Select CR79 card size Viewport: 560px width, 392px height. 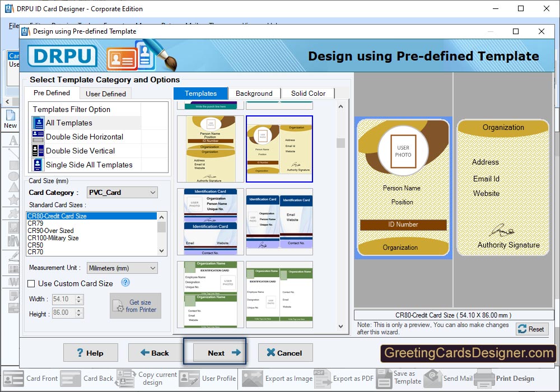(91, 223)
